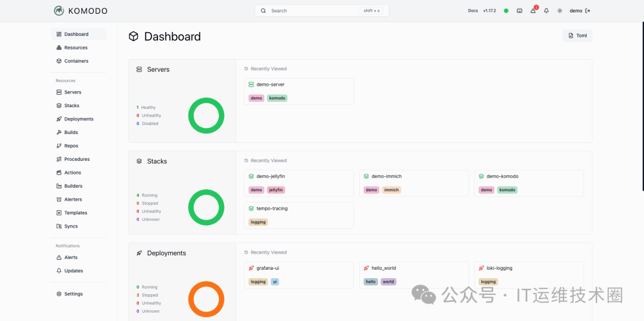
Task: Go to Containers menu item label
Action: [x=76, y=61]
